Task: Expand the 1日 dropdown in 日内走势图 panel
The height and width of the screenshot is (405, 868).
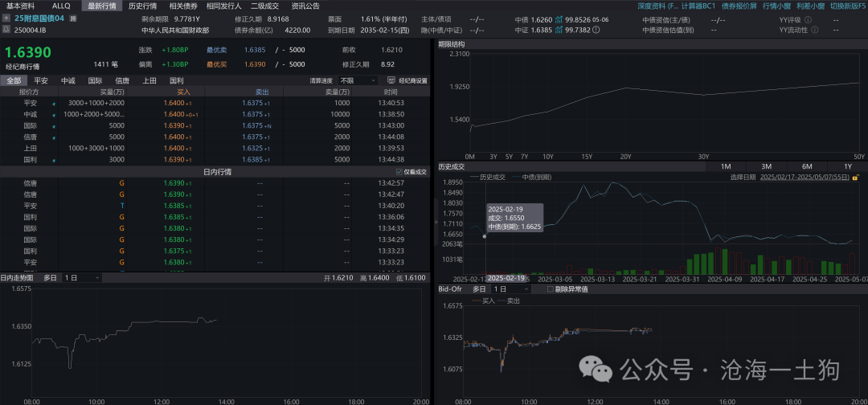Action: click(81, 277)
